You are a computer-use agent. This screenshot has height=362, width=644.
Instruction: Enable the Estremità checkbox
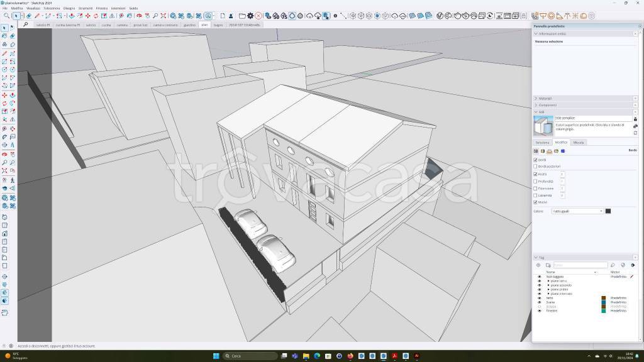[536, 195]
